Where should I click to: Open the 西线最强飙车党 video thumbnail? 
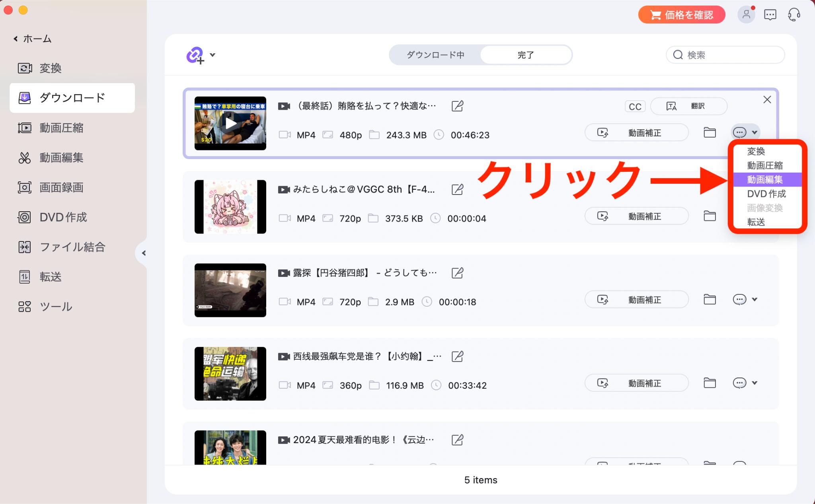230,374
